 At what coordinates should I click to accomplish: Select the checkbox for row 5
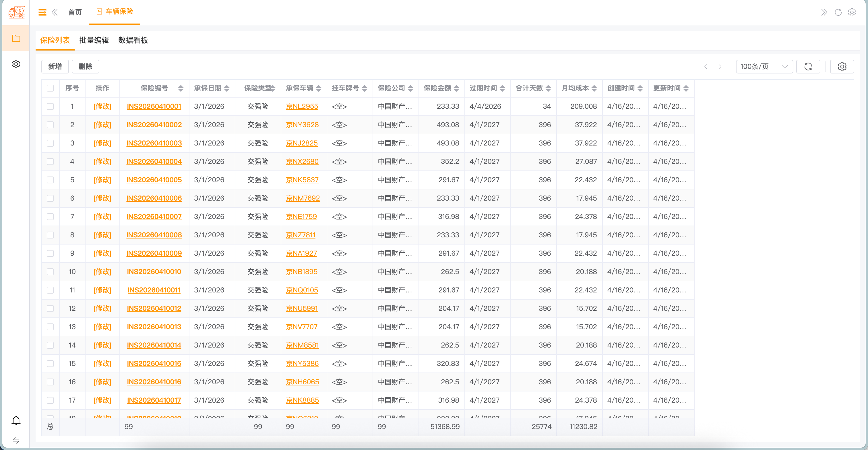click(50, 180)
